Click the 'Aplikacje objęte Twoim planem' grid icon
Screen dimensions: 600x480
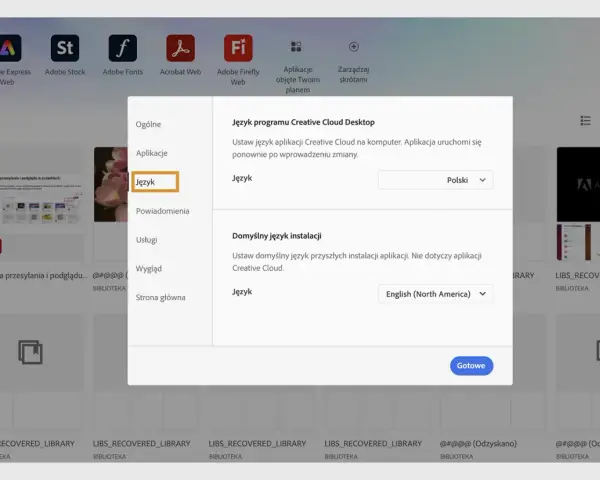296,47
